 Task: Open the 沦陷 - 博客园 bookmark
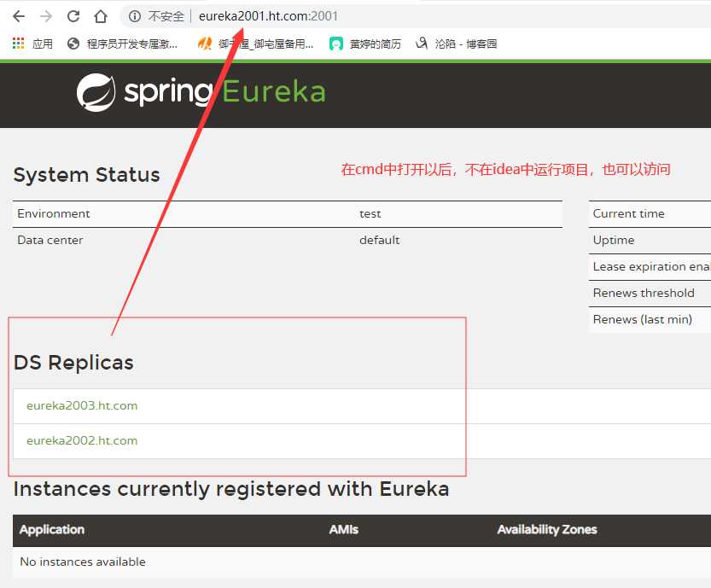point(456,44)
